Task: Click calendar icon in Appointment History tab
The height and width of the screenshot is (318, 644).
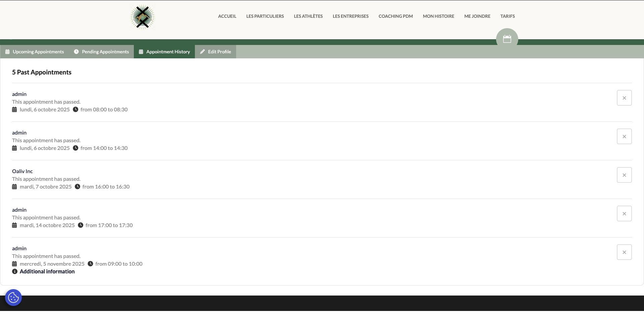Action: point(141,52)
